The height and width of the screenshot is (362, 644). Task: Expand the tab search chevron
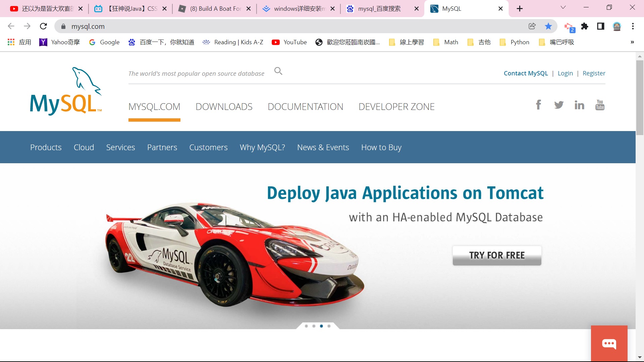(563, 7)
